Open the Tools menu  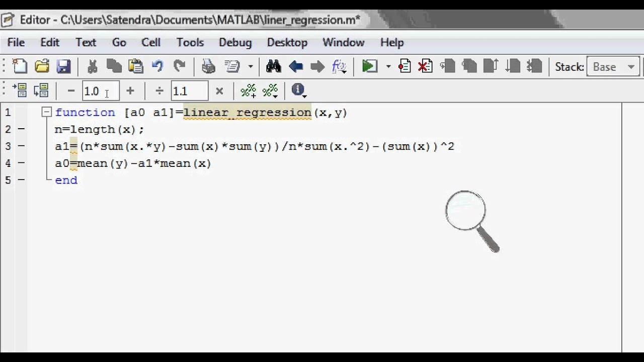pos(190,42)
